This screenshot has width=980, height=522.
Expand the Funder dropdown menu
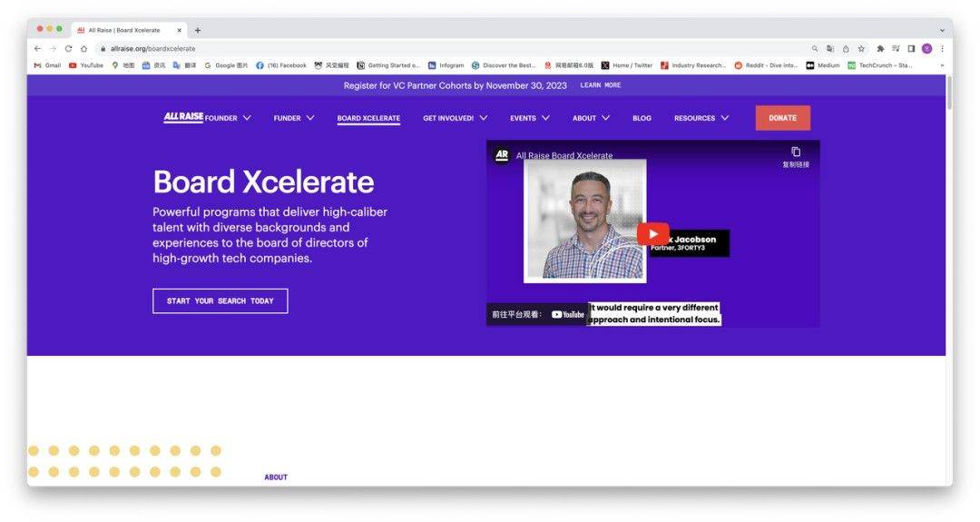click(x=294, y=118)
